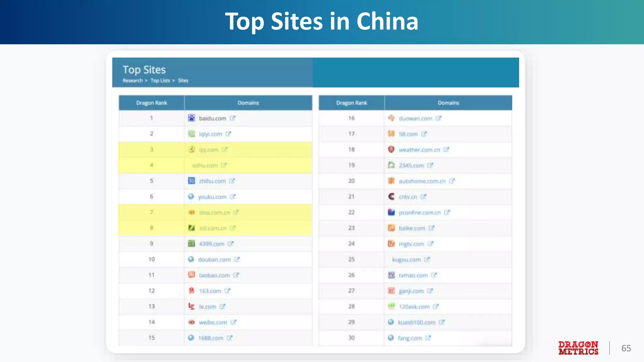644x362 pixels.
Task: Click the right table's Dragon Rank header
Action: pyautogui.click(x=352, y=103)
